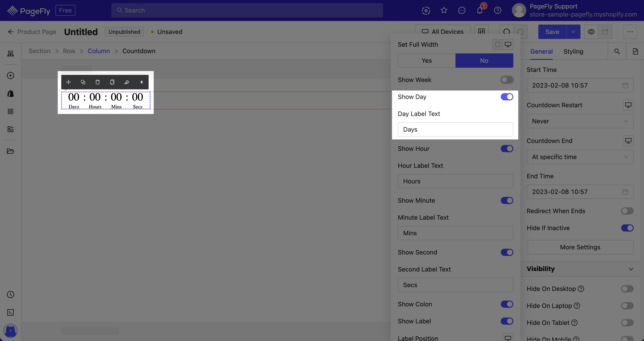This screenshot has width=644, height=341.
Task: Open the folder icon in sidebar
Action: coord(11,151)
